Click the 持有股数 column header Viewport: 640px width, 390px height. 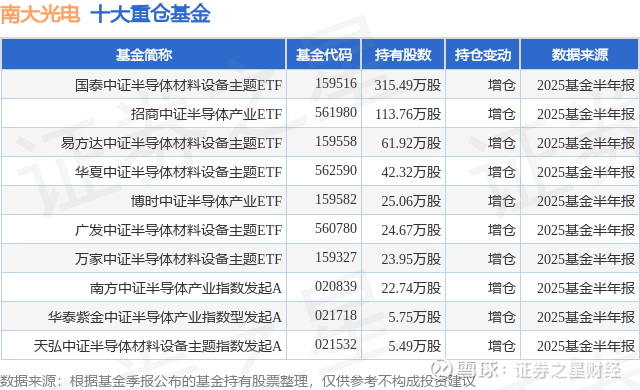click(x=403, y=55)
